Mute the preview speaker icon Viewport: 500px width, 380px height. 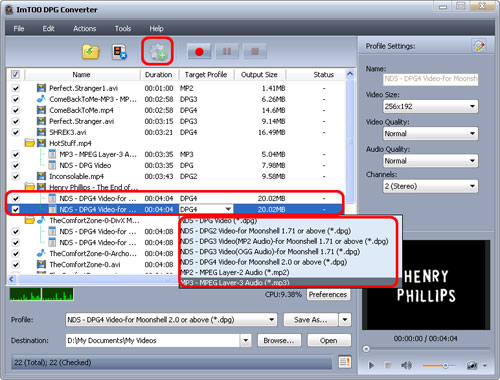click(x=406, y=366)
